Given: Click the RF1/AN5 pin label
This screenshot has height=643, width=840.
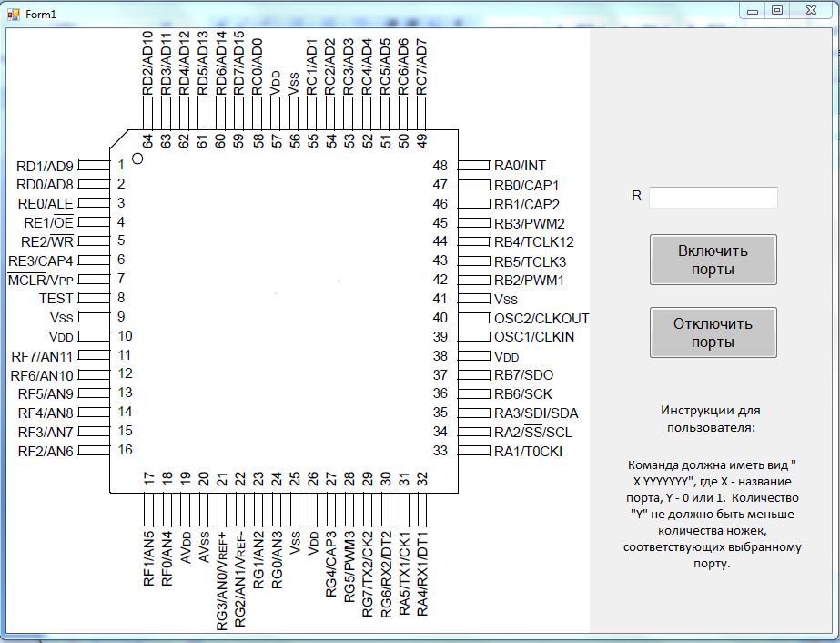Looking at the screenshot, I should coord(148,559).
